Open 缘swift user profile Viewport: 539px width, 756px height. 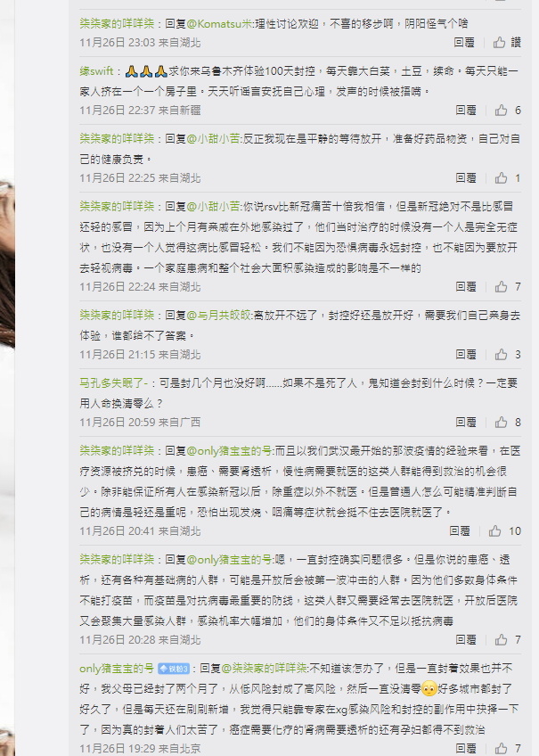point(96,71)
